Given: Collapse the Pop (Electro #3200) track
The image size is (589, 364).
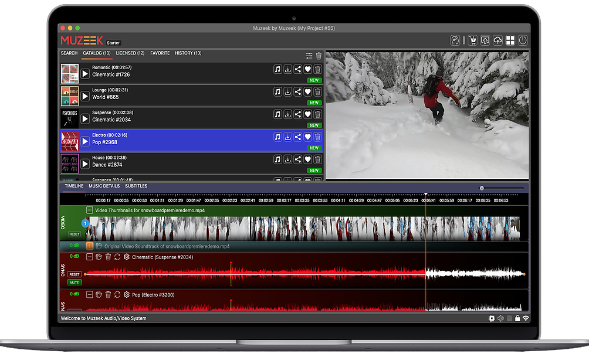Looking at the screenshot, I should coord(89,295).
